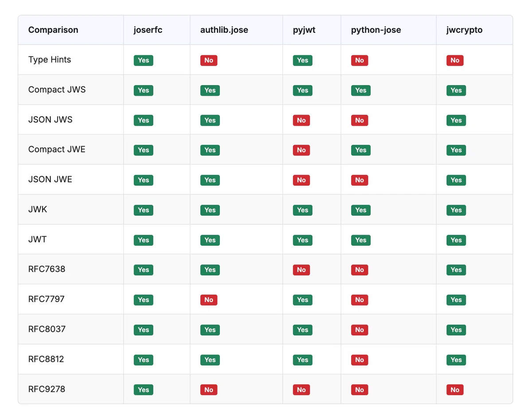
Task: Click the Yes badge for jwcrypto Compact JWS
Action: 456,90
